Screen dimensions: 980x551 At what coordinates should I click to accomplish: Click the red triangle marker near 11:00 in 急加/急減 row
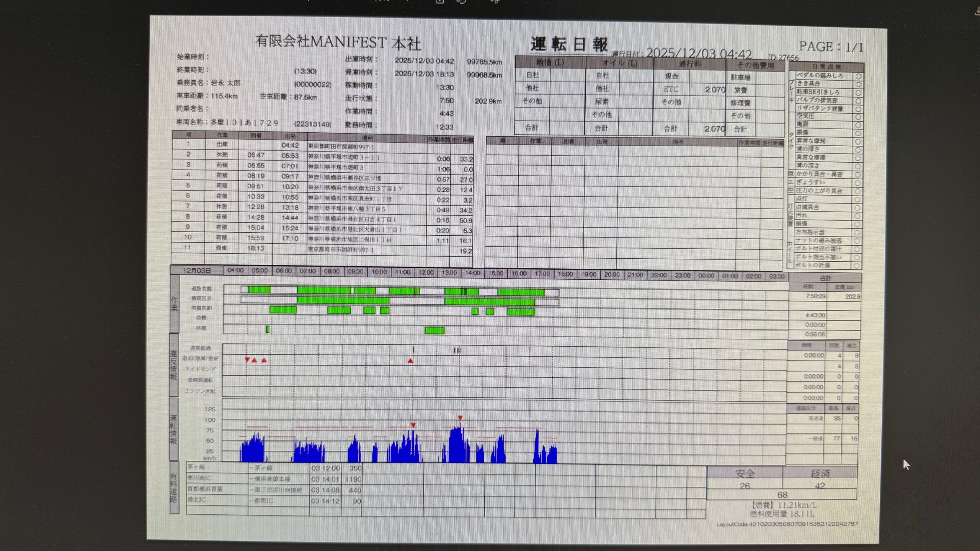(x=410, y=361)
